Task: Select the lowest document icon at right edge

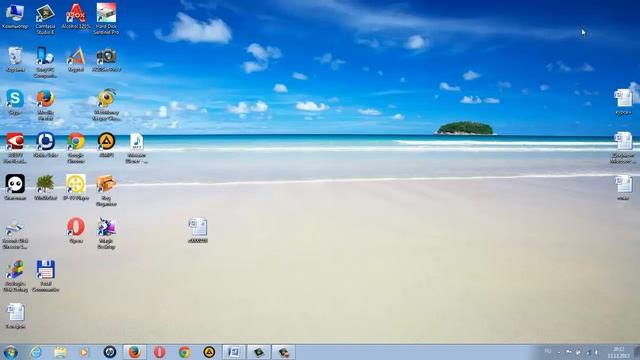Action: (623, 188)
